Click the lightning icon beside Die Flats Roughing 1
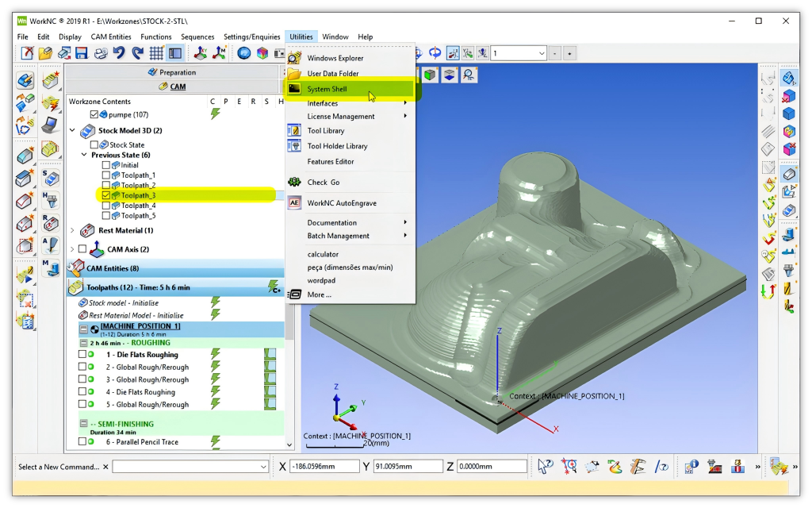This screenshot has height=508, width=812. [x=216, y=355]
